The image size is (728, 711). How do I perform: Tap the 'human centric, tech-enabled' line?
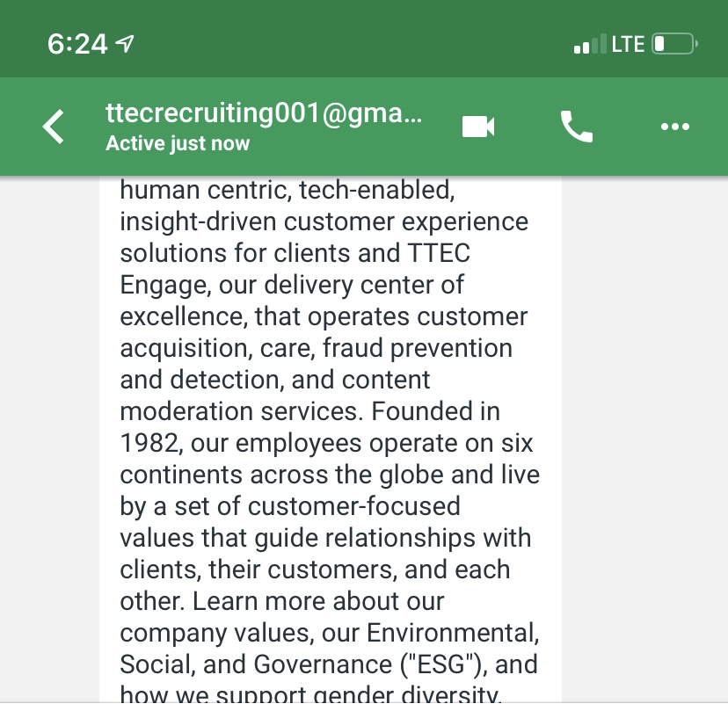click(x=288, y=191)
